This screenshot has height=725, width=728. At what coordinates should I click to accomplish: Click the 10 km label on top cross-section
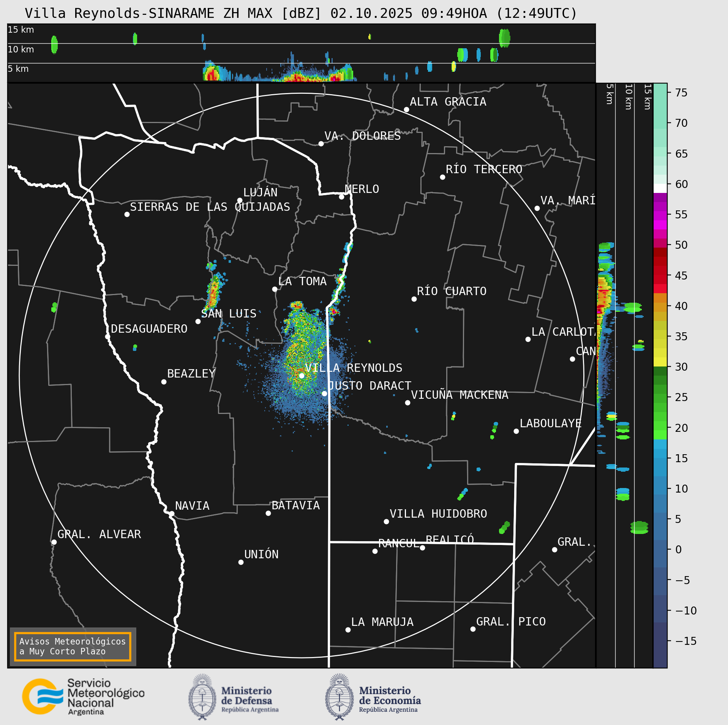point(21,49)
